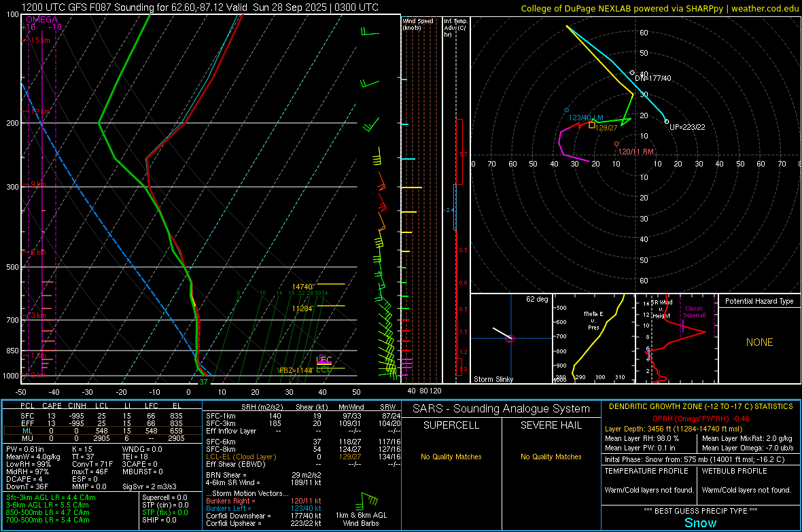Click the 500 pressure level label
This screenshot has height=532, width=802.
pos(12,267)
